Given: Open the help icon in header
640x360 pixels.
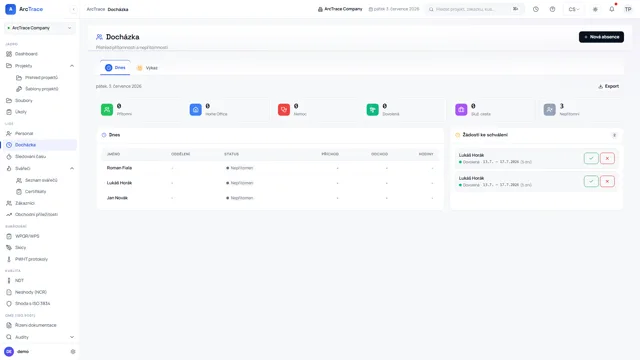Looking at the screenshot, I should [552, 9].
